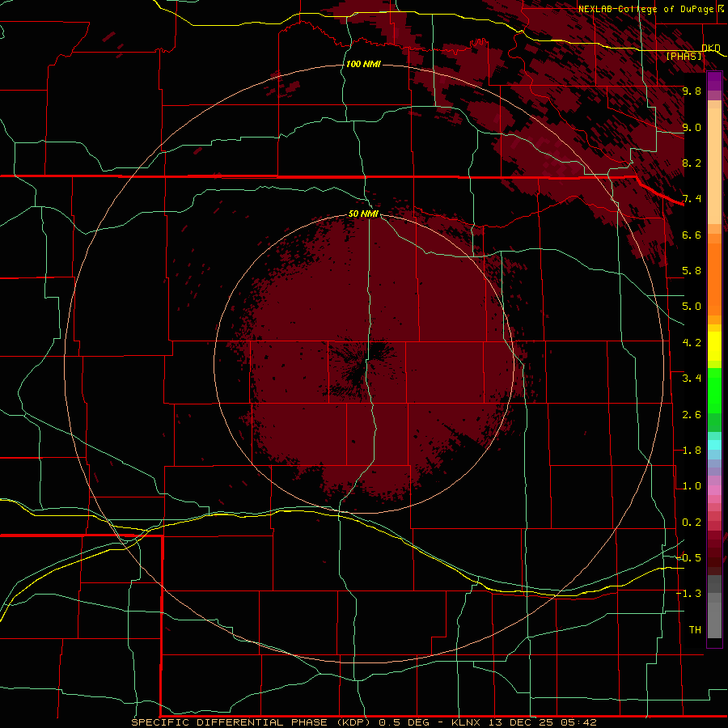Image resolution: width=728 pixels, height=728 pixels.
Task: Click the 9.0 scale value
Action: point(692,128)
